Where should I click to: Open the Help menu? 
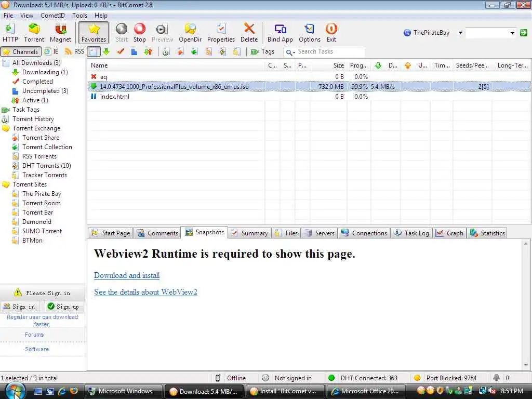click(x=101, y=15)
